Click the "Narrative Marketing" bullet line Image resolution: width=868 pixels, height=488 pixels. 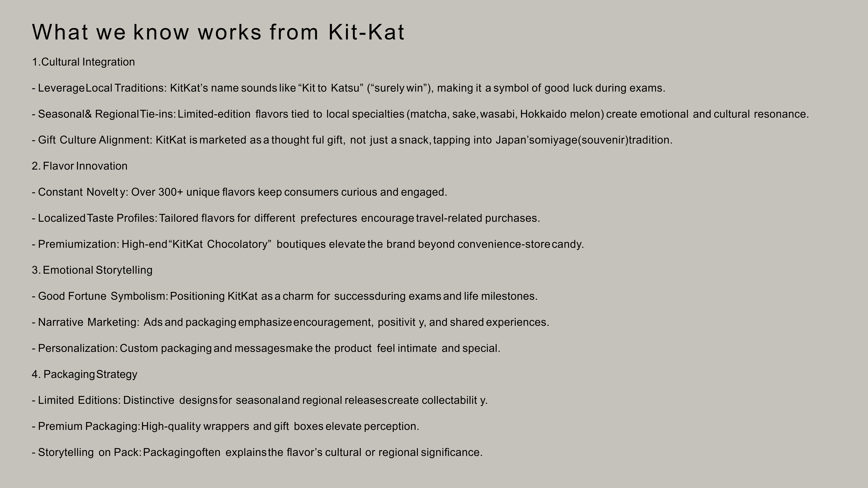pos(290,322)
